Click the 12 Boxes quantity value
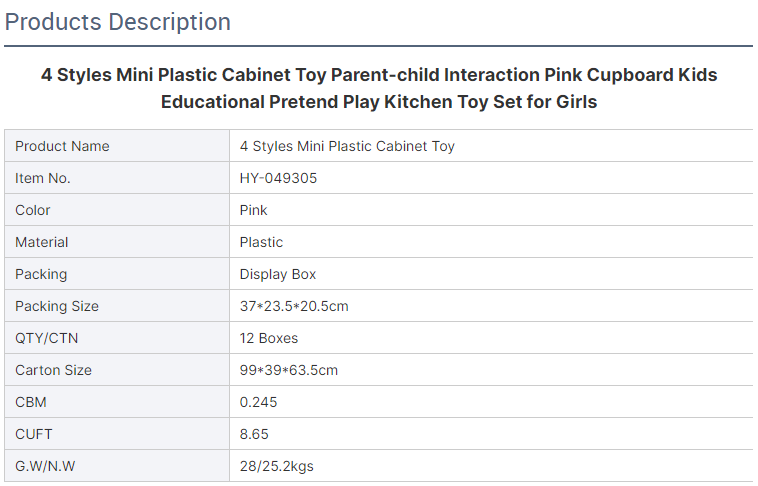The image size is (758, 486). (269, 338)
